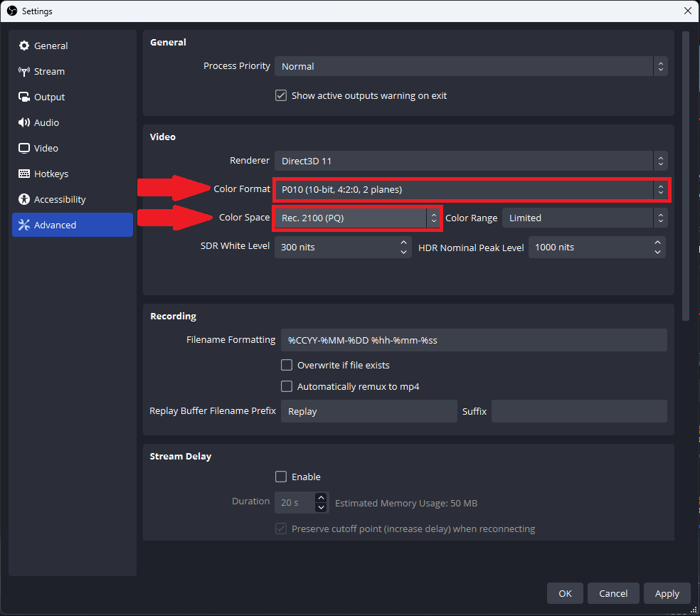
Task: Decrease Stream Delay duration
Action: point(321,508)
